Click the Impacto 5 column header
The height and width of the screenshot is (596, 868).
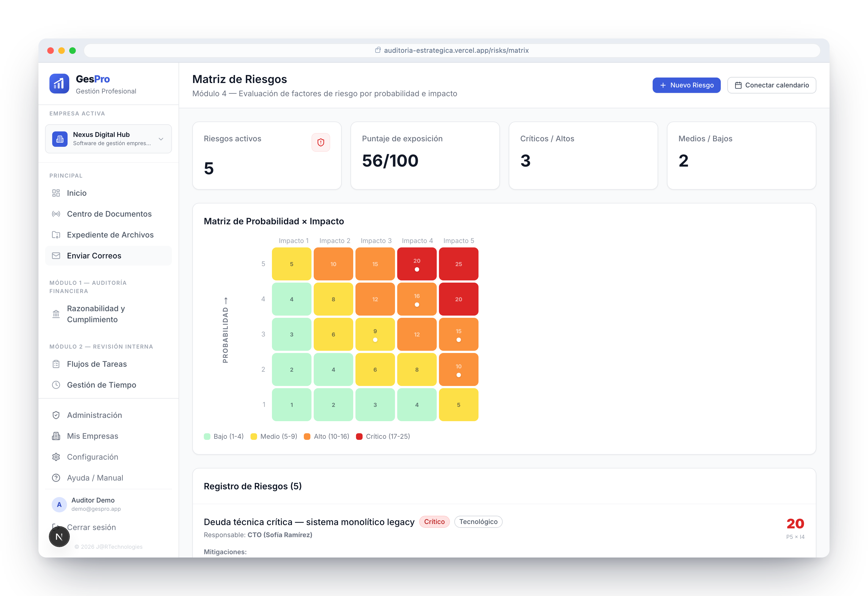(459, 241)
